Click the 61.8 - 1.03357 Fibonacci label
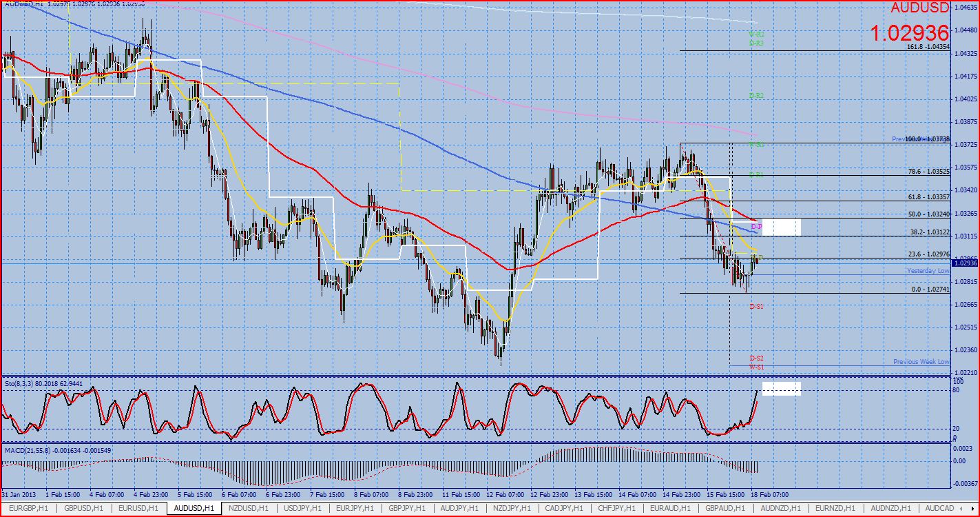 point(929,197)
